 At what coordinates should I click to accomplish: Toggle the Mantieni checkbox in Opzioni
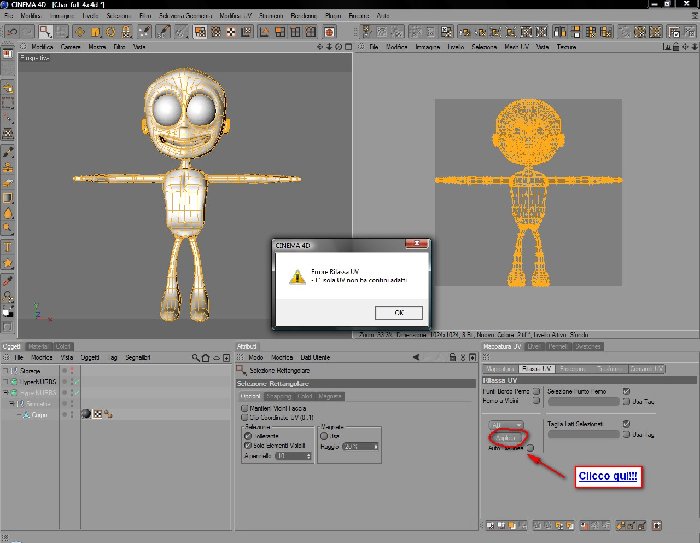point(244,408)
